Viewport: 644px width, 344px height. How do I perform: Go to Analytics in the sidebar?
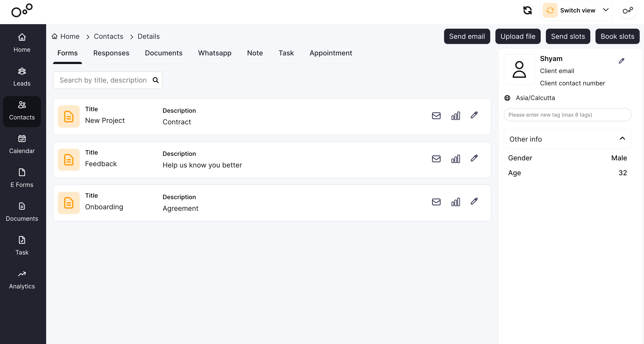[x=22, y=280]
